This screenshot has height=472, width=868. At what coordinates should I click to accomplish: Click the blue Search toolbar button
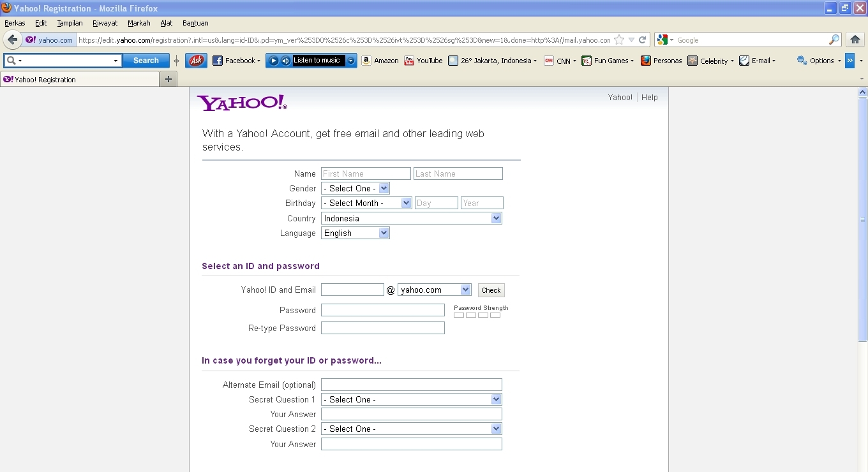[x=146, y=61]
